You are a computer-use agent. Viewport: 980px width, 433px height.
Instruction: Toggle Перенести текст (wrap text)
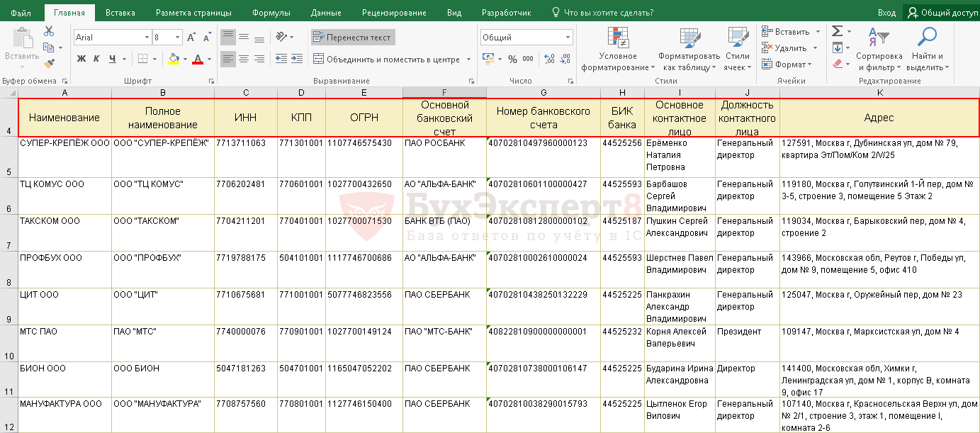coord(352,38)
